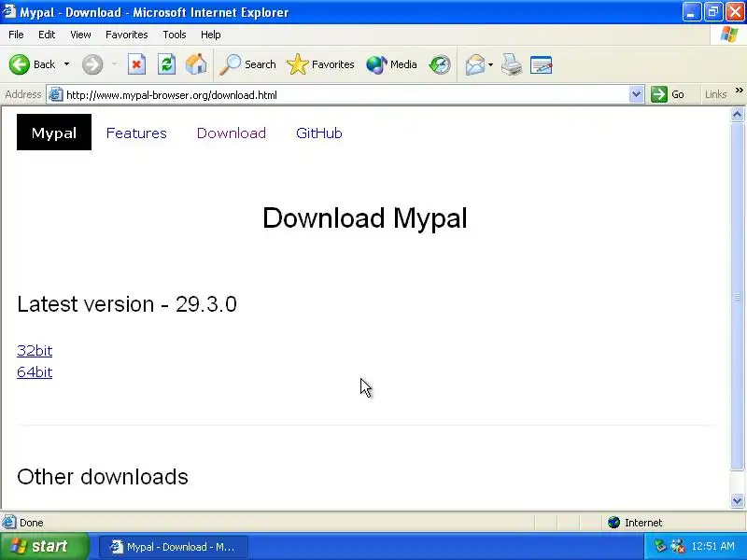Image resolution: width=747 pixels, height=560 pixels.
Task: Click the page icon in the address bar
Action: (x=56, y=95)
